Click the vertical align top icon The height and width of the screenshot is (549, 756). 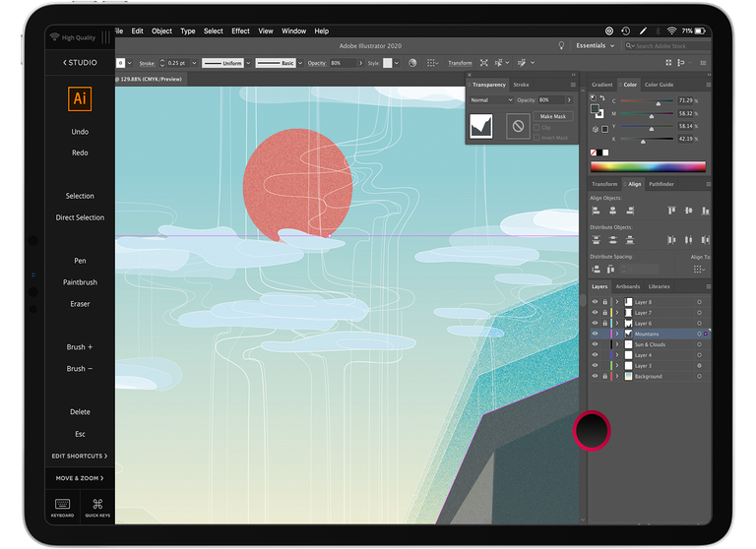[x=671, y=211]
